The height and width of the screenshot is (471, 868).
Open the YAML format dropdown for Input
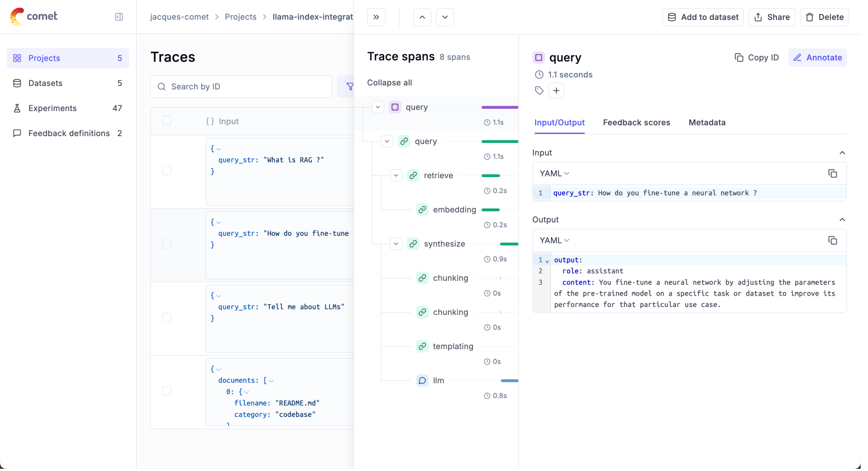[x=553, y=173]
